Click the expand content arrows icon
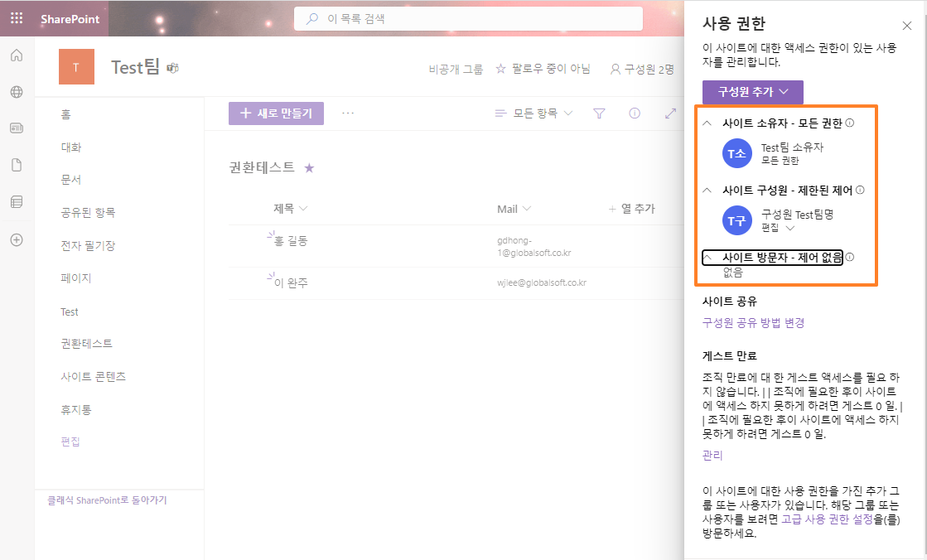 pos(670,113)
